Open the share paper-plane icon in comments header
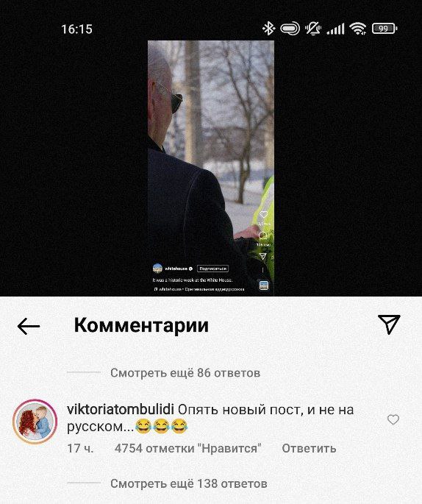The width and height of the screenshot is (422, 504). [389, 324]
